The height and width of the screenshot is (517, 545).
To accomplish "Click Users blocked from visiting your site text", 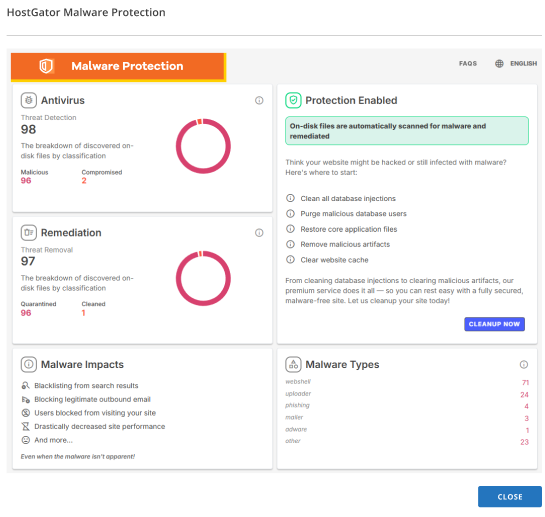I will pos(95,413).
